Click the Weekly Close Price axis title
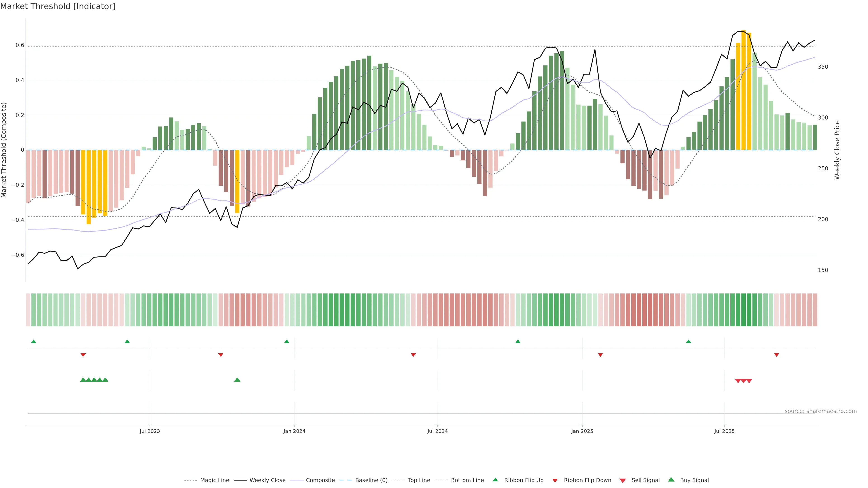Screen dimensions: 868x488 pos(837,150)
